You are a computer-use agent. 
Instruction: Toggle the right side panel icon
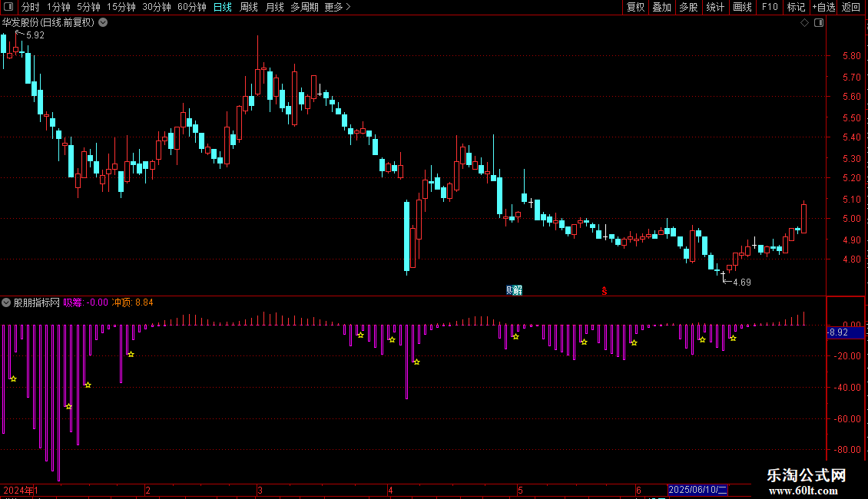819,23
